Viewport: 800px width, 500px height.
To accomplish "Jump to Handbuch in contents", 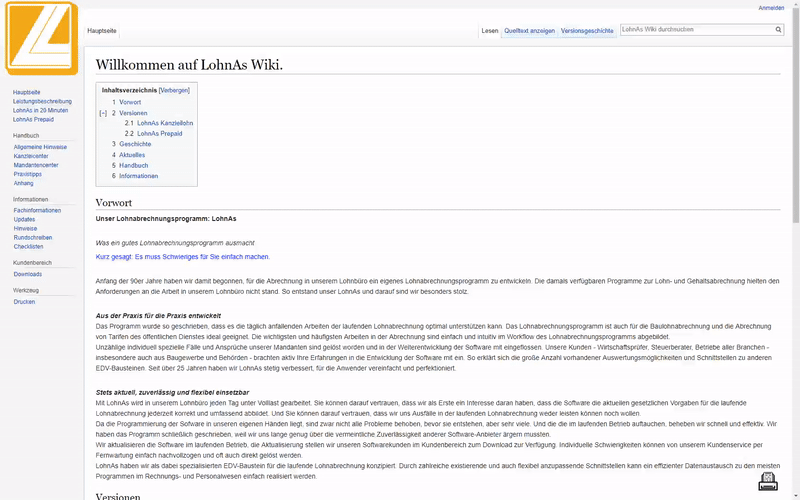I will (x=134, y=165).
